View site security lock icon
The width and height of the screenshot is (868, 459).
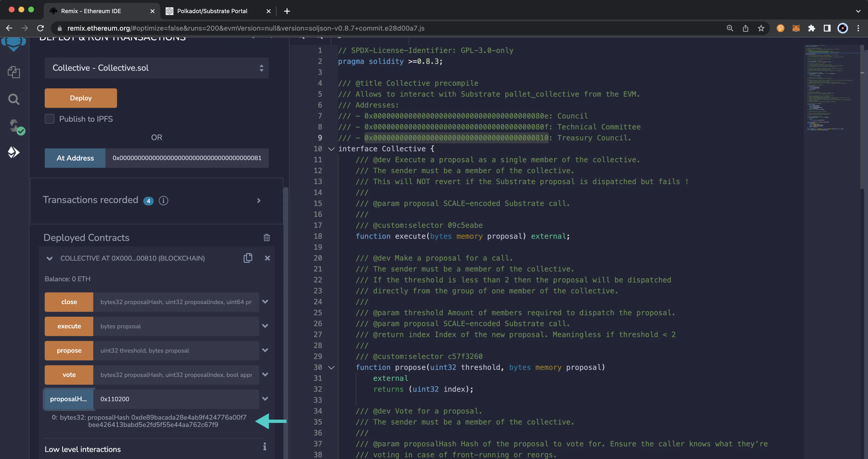click(x=60, y=28)
